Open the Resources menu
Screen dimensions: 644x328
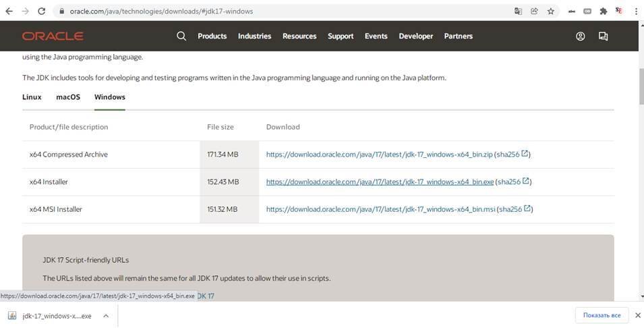pos(299,36)
